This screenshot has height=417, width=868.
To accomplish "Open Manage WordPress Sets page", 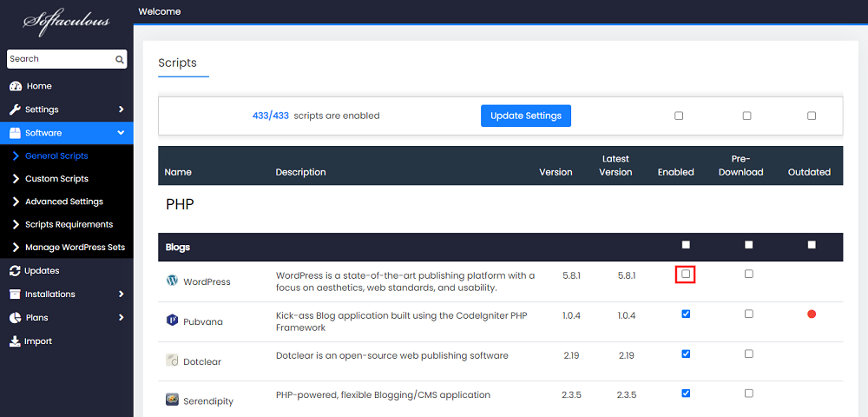I will coord(75,248).
